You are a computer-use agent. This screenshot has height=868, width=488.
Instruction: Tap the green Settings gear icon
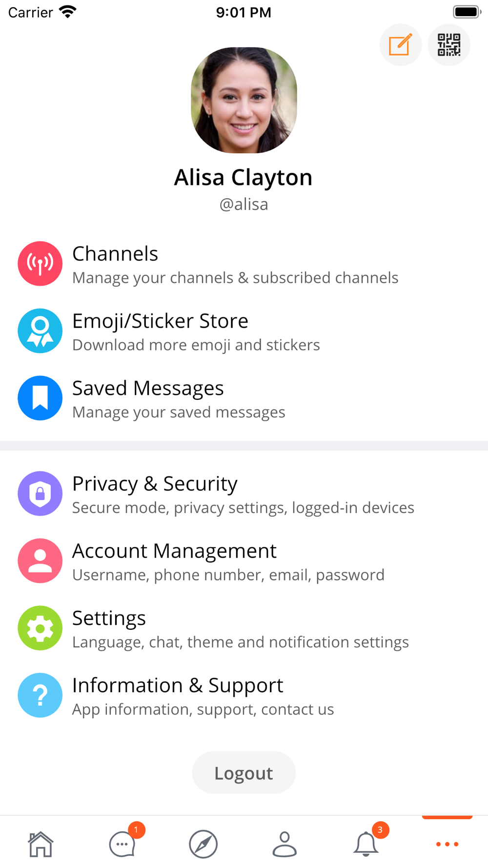40,628
